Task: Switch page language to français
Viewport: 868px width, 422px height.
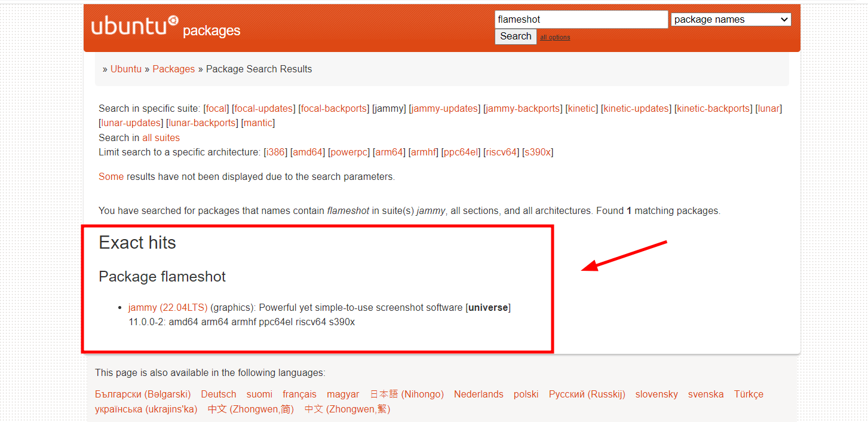Action: pyautogui.click(x=299, y=394)
